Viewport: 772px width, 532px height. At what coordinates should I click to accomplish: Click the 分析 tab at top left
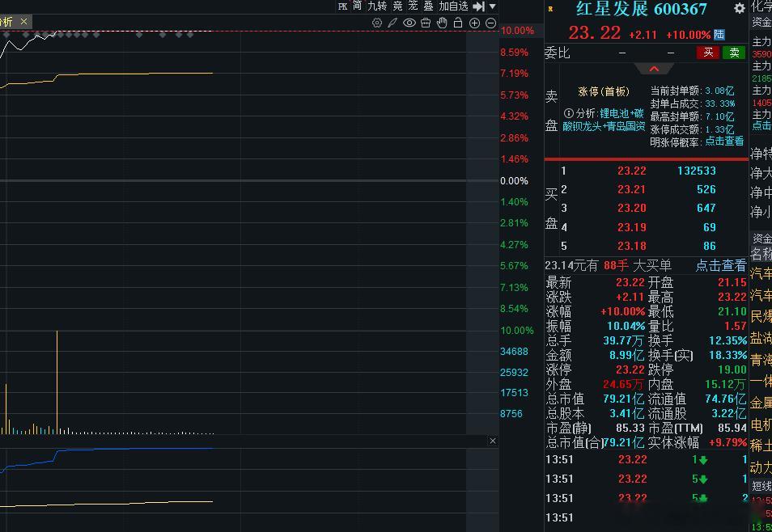[9, 22]
